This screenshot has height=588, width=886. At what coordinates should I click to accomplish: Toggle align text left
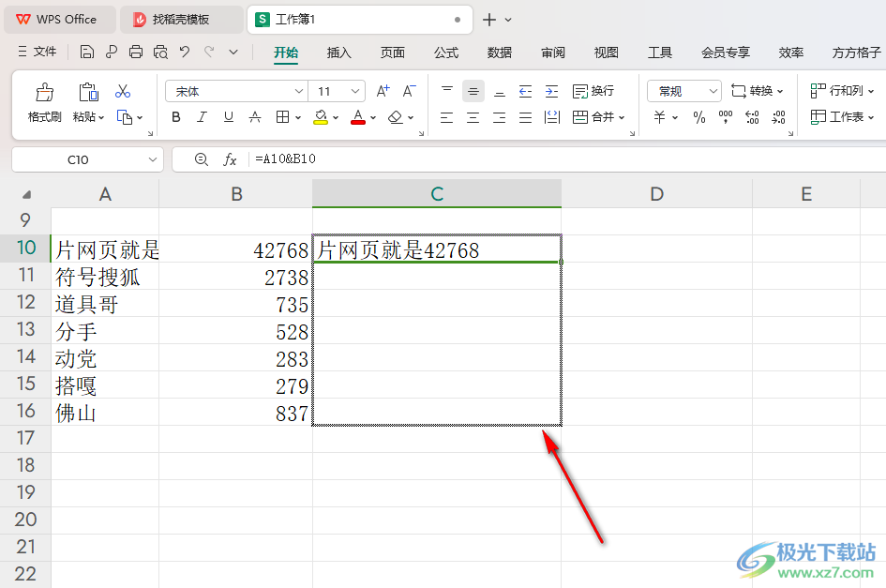pos(447,117)
